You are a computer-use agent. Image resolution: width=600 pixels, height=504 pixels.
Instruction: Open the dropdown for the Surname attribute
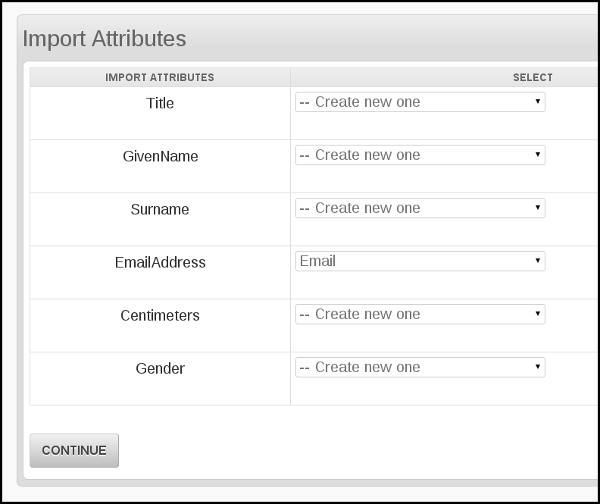pos(420,208)
